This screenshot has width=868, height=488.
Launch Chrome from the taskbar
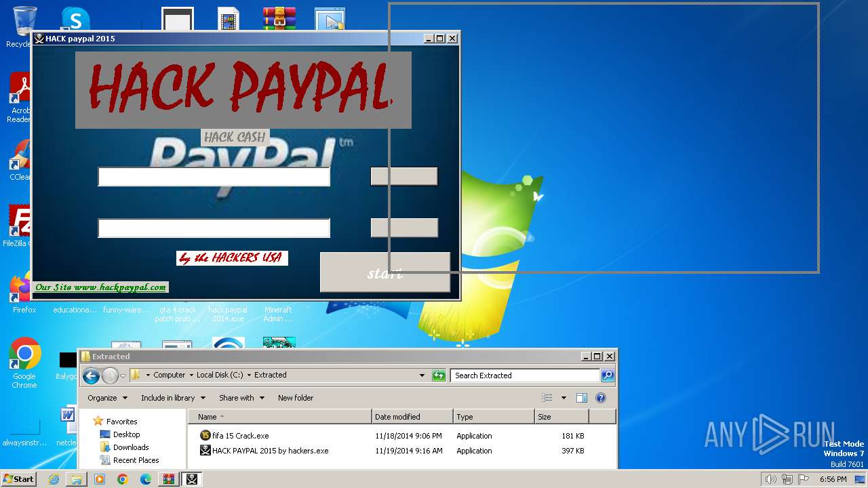click(x=123, y=479)
